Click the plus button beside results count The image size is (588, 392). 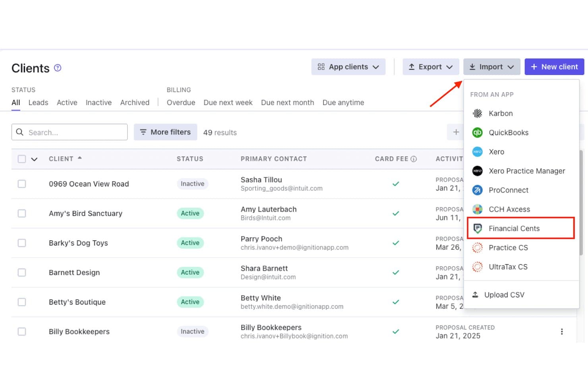pos(456,132)
